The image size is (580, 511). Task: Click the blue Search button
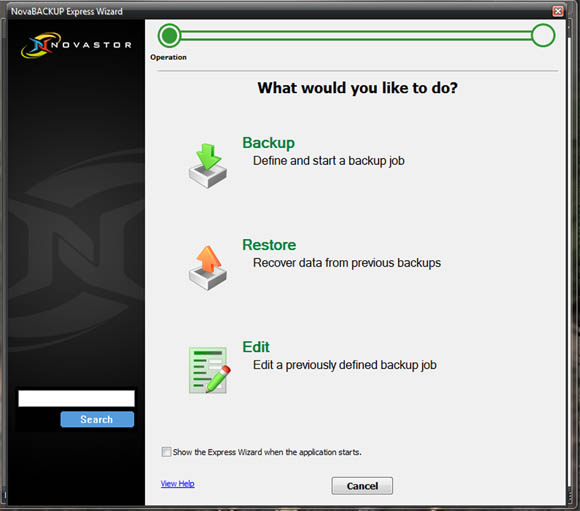(x=97, y=419)
